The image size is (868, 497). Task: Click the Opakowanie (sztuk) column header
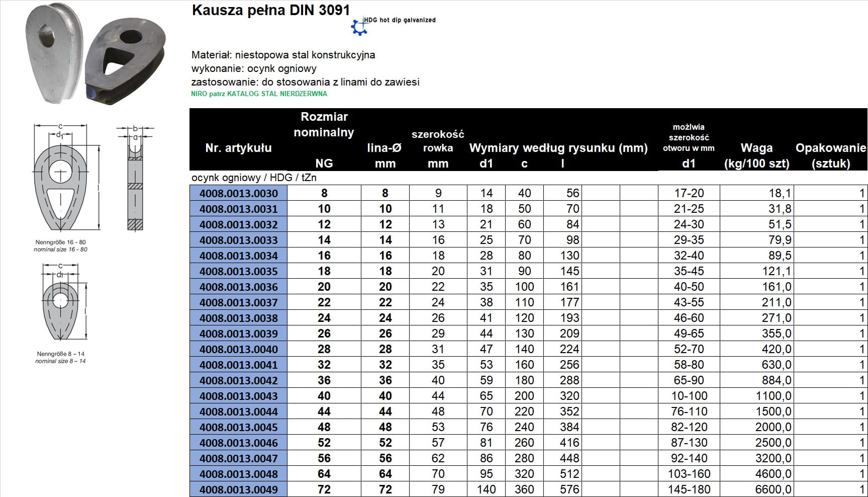pos(830,155)
